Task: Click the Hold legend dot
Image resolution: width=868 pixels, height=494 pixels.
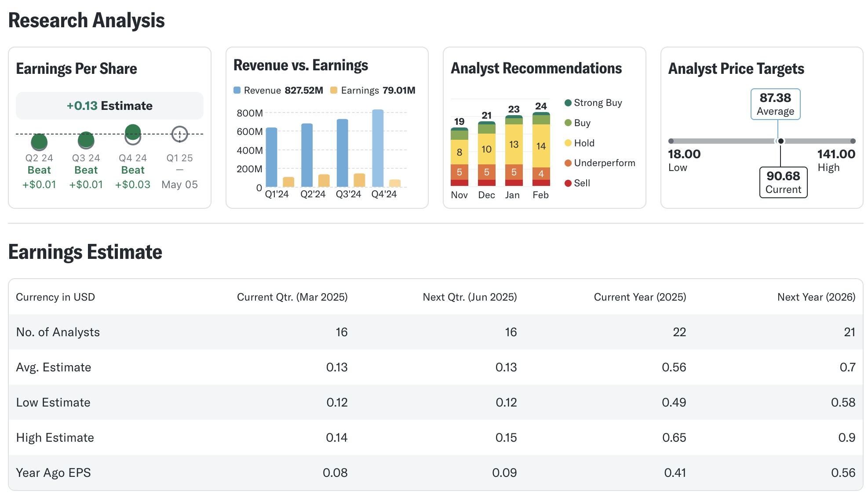Action: coord(568,143)
